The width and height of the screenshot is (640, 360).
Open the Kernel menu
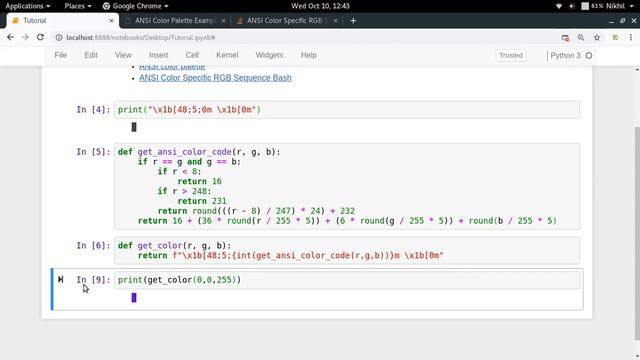(x=227, y=55)
